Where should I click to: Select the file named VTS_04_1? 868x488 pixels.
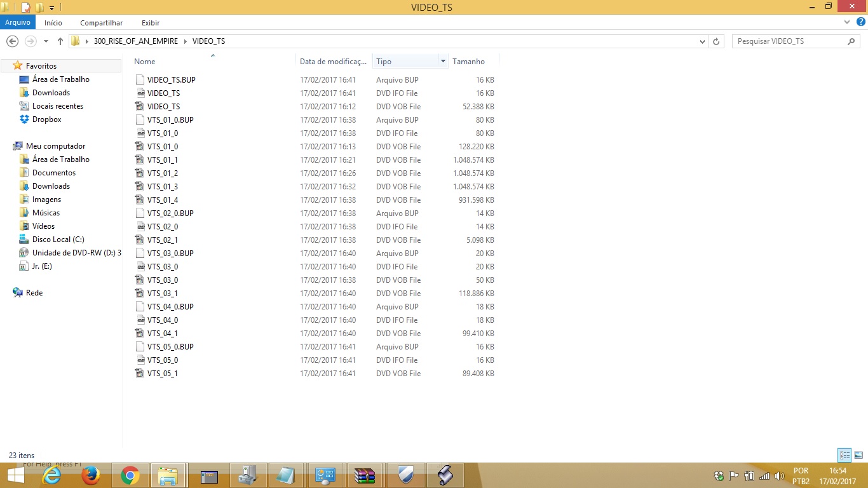point(163,334)
